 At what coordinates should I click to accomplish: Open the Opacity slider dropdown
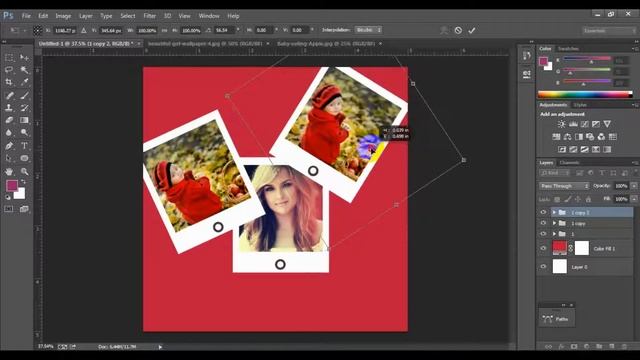pos(634,186)
